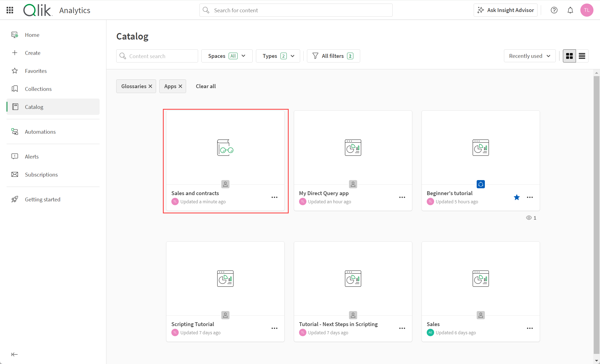Click the notifications bell icon
The image size is (600, 364).
(571, 10)
